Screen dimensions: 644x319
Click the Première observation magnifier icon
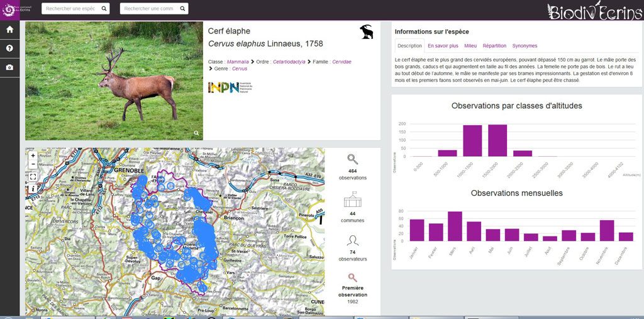352,277
